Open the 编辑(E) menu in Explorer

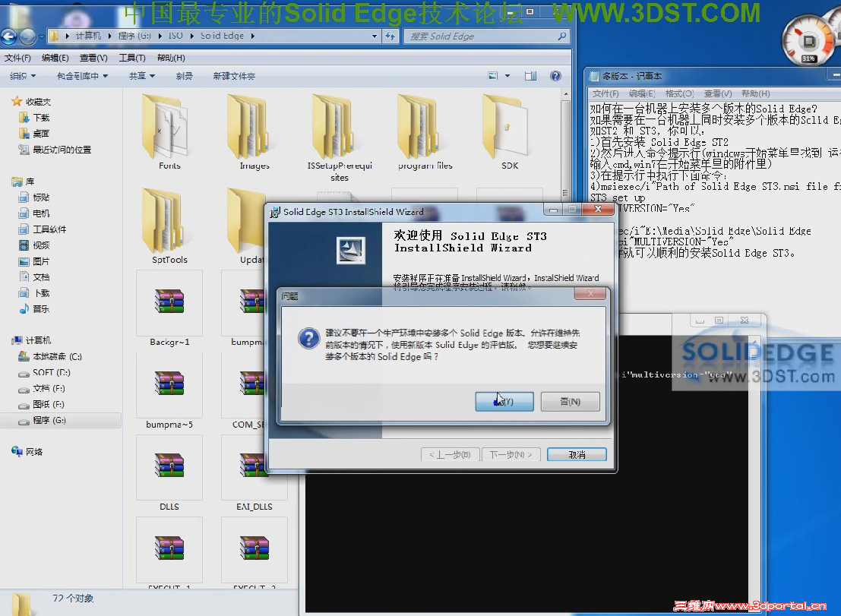click(x=55, y=58)
